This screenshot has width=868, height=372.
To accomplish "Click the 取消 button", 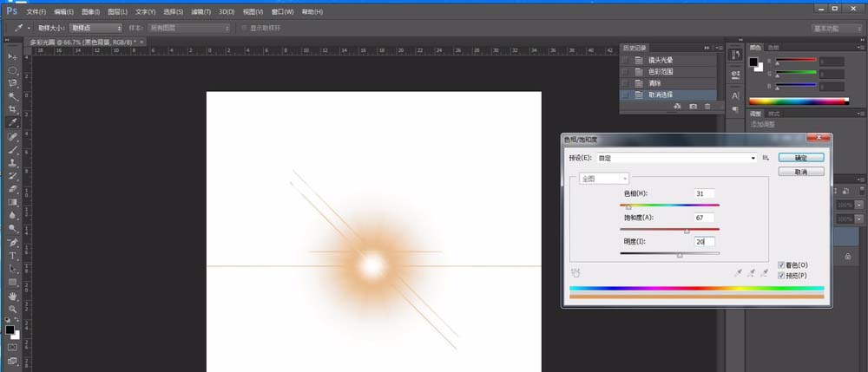I will [x=800, y=172].
